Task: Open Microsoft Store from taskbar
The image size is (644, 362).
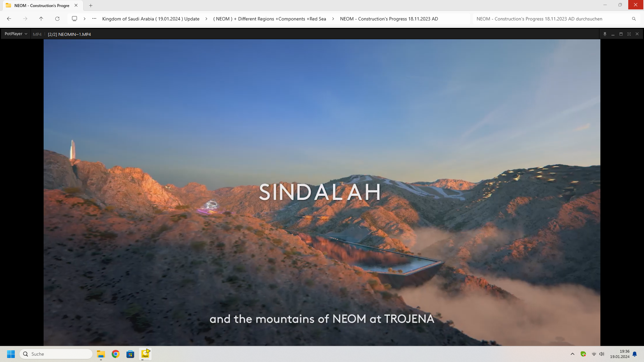Action: (130, 354)
